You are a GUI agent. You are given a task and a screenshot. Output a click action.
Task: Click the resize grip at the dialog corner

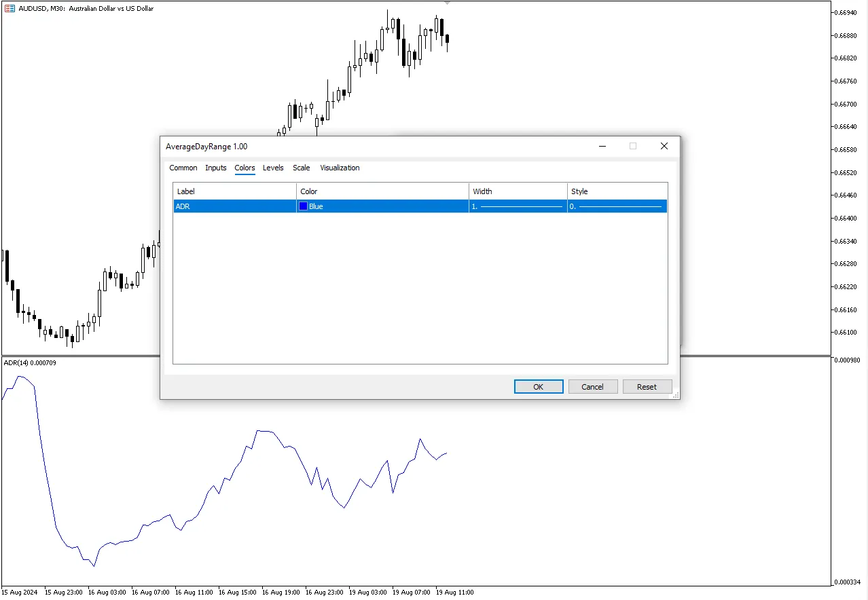[675, 395]
